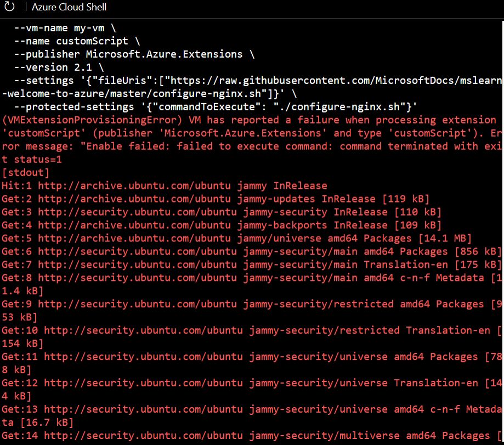Image resolution: width=504 pixels, height=445 pixels.
Task: Click the '--version 2.1' line
Action: [59, 67]
